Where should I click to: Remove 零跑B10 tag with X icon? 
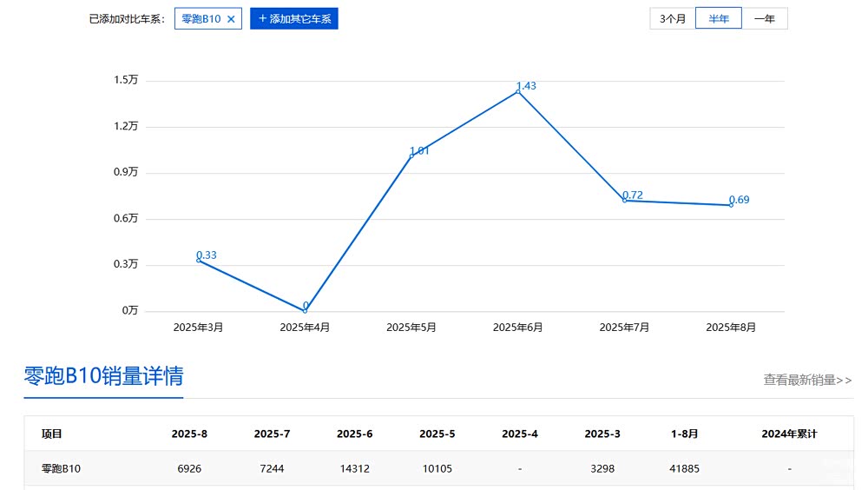[x=231, y=19]
